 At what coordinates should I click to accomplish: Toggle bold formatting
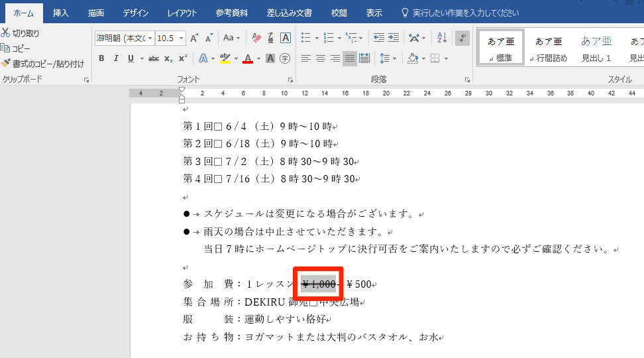pyautogui.click(x=101, y=58)
